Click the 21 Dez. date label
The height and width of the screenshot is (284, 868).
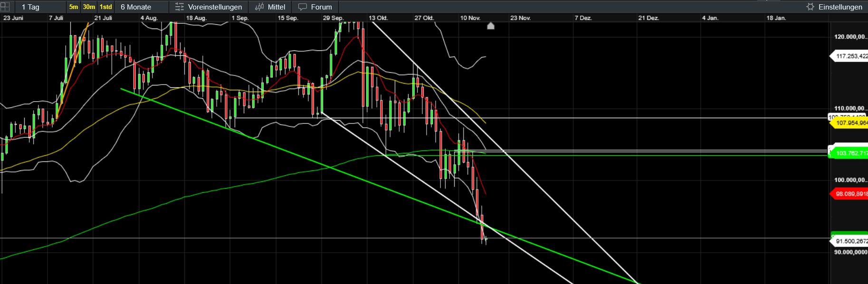(649, 18)
